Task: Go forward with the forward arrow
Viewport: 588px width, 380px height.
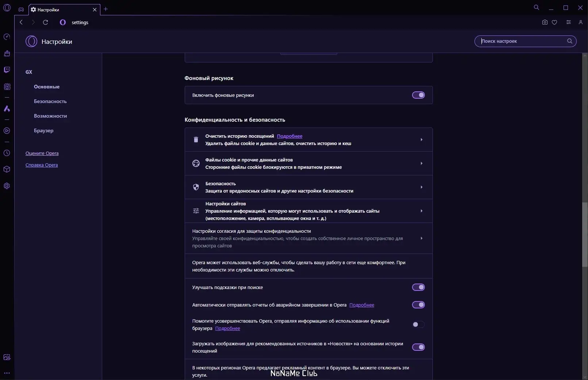Action: click(x=33, y=22)
